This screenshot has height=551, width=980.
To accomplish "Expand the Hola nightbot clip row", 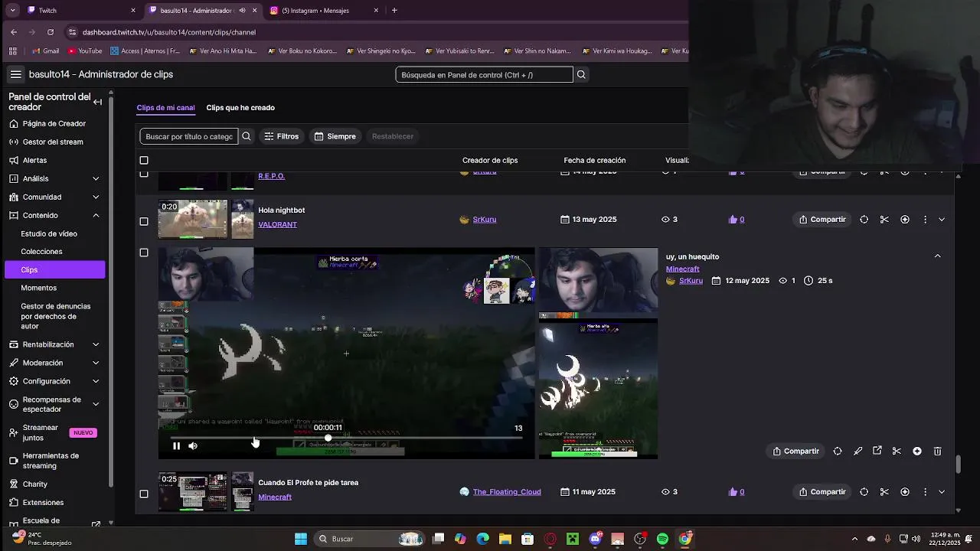I will click(942, 220).
